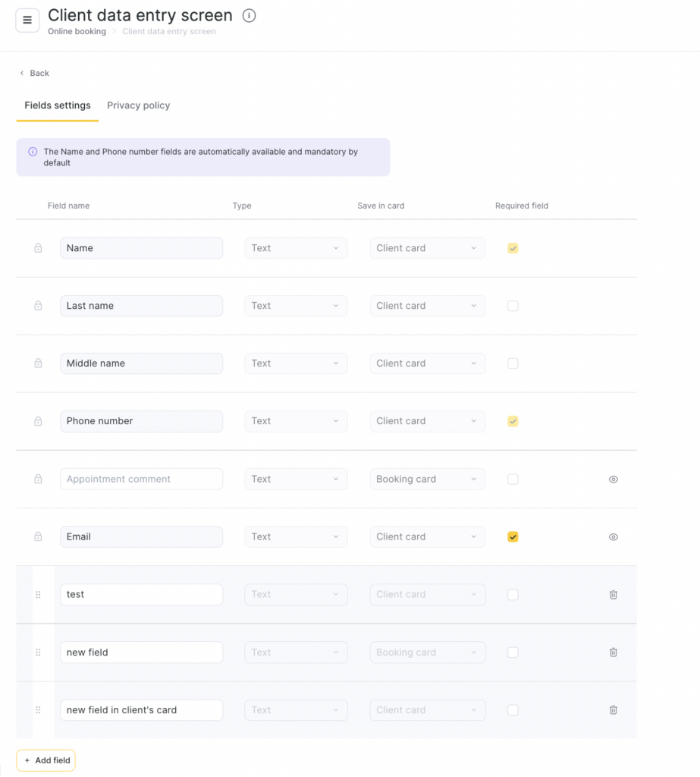This screenshot has height=777, width=700.
Task: Click drag handle next to 'new field'
Action: (38, 653)
